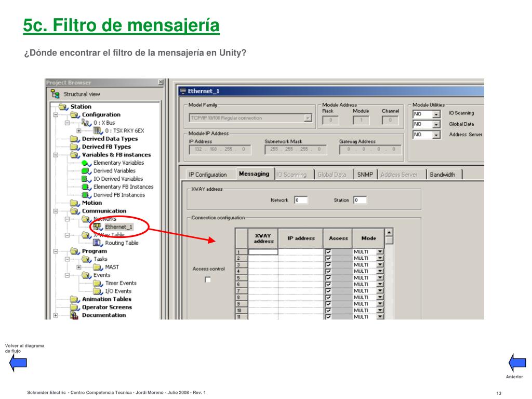Viewport: 532px width, 399px height.
Task: Open the Derived FB Types folder icon
Action: pos(75,147)
